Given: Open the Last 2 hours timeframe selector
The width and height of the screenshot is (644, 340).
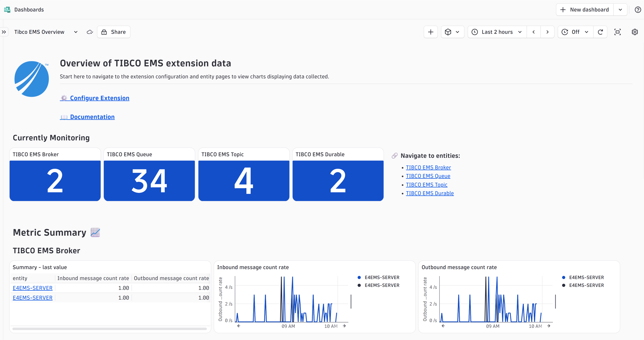Looking at the screenshot, I should [x=497, y=32].
